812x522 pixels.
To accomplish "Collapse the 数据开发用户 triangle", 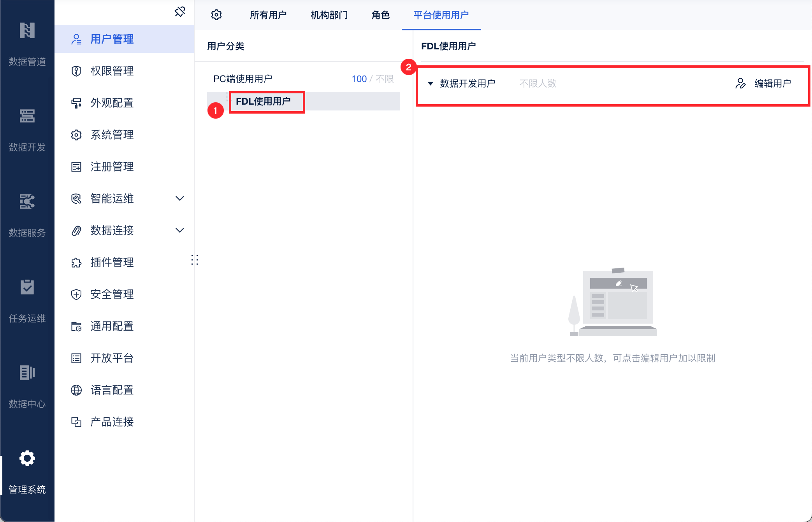I will point(430,84).
